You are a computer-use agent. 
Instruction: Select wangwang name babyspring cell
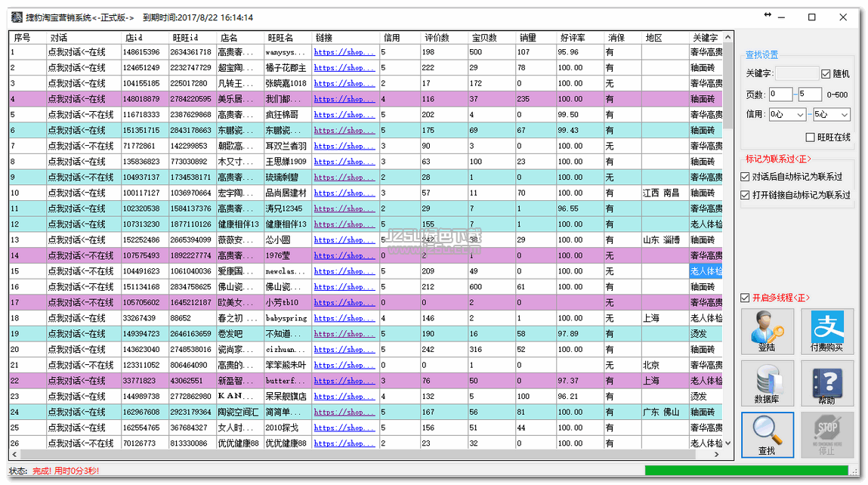tap(286, 318)
